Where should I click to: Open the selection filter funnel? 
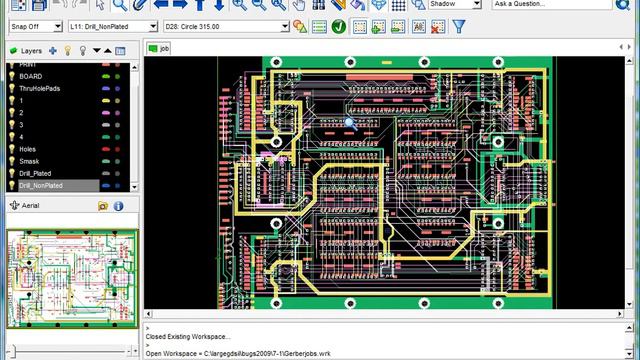459,27
